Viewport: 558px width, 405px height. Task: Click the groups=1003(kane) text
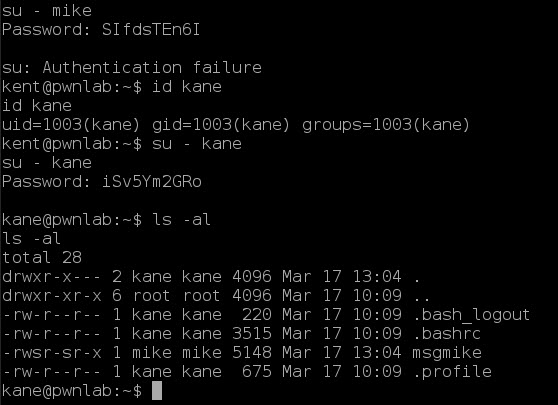(x=386, y=125)
